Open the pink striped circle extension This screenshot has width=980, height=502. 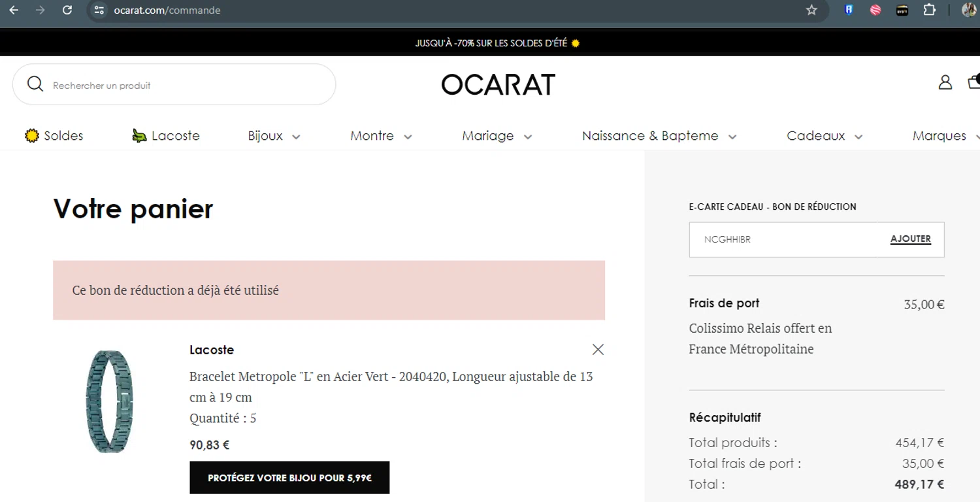875,10
